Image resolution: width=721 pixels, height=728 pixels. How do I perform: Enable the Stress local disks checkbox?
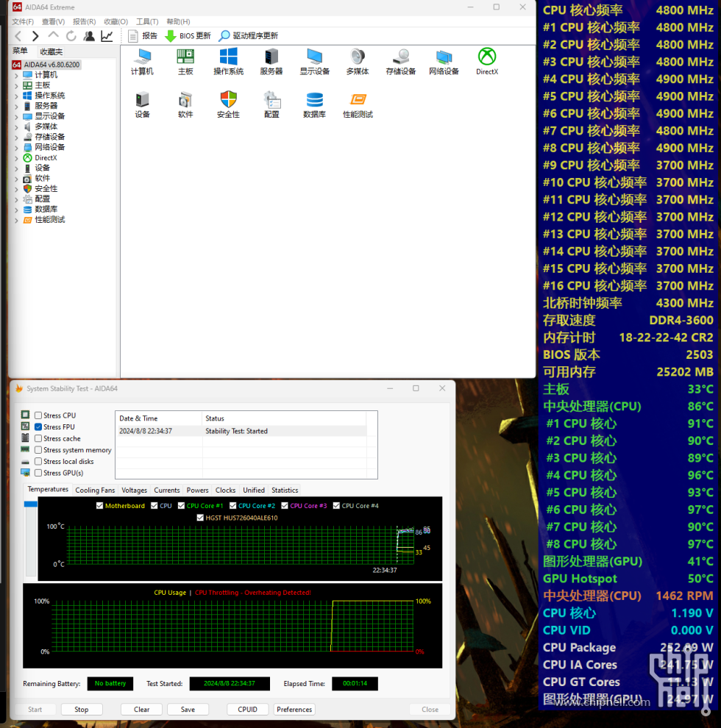pyautogui.click(x=38, y=462)
